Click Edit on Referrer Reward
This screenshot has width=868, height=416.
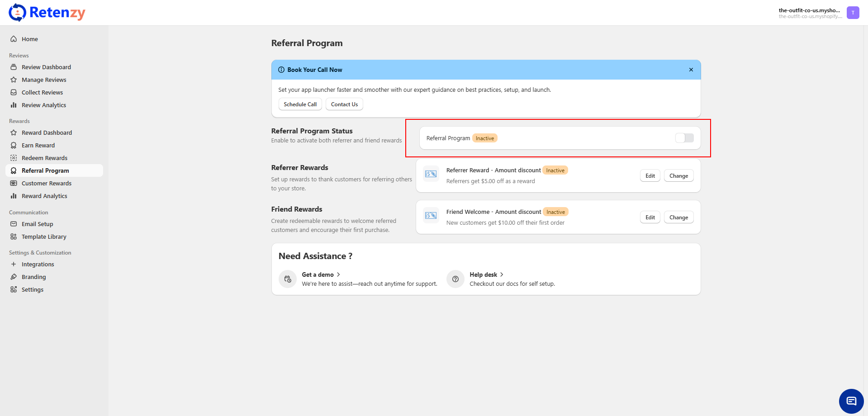click(650, 176)
